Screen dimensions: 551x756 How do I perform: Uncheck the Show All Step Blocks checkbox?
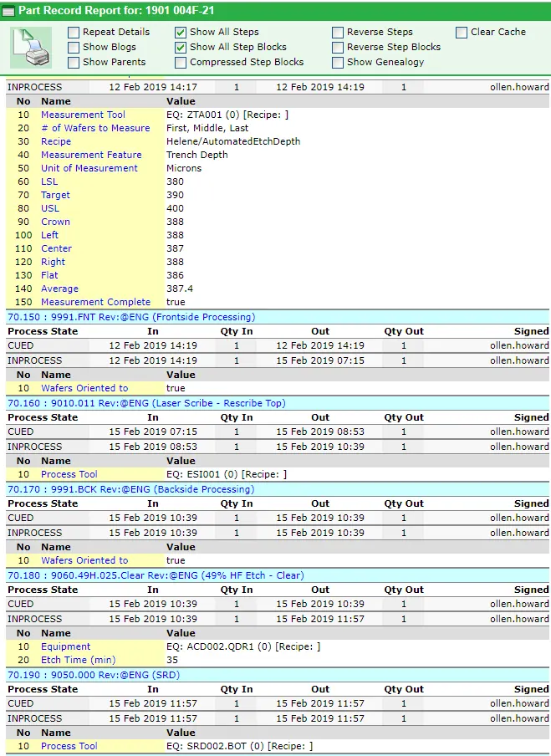[x=181, y=47]
